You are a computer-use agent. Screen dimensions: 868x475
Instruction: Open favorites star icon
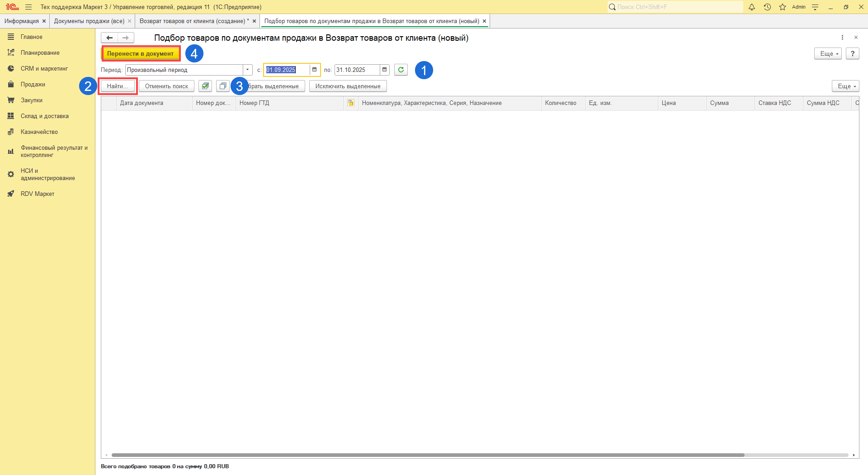point(783,7)
